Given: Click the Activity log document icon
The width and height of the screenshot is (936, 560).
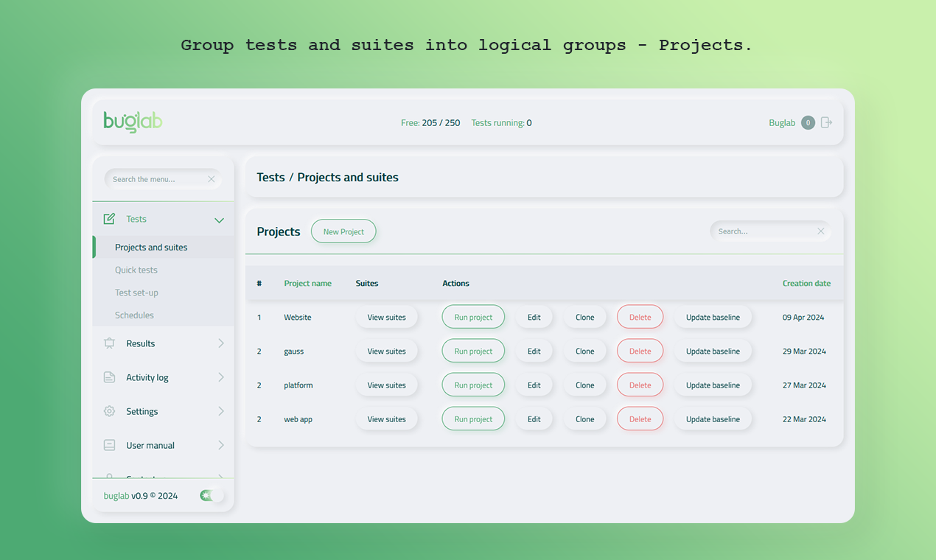Looking at the screenshot, I should point(109,377).
